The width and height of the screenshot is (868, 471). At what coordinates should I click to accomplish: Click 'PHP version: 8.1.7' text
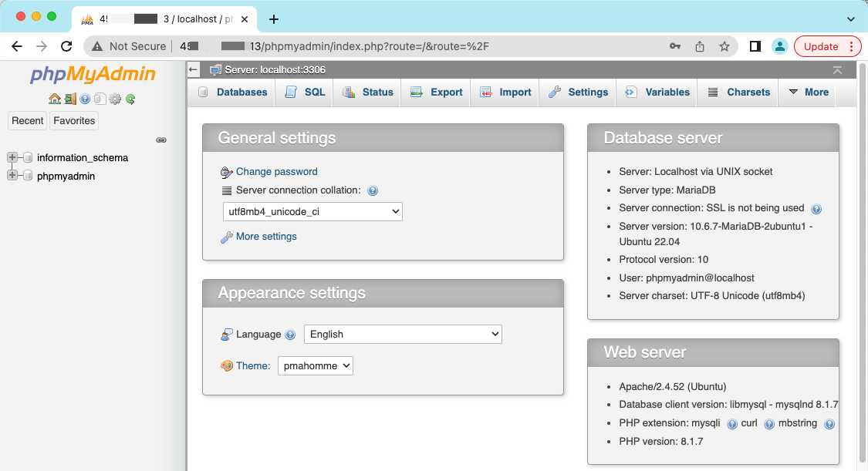(x=661, y=441)
